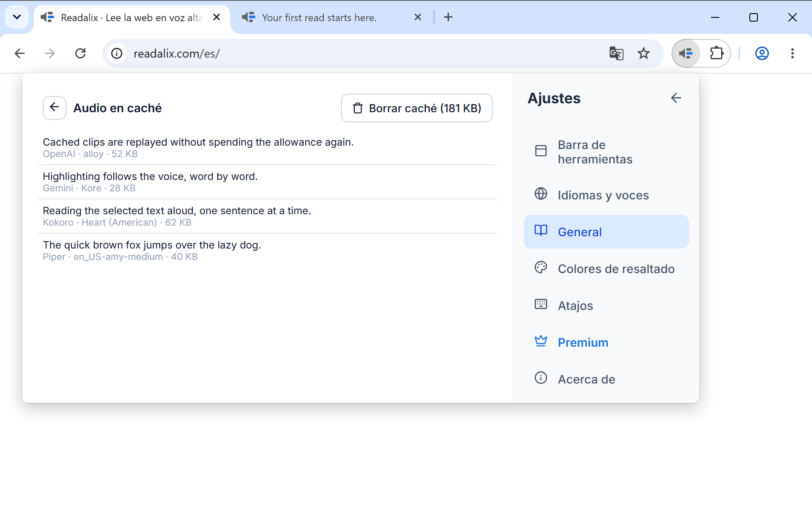The image size is (812, 508).
Task: Open the Acerca de section
Action: point(606,379)
